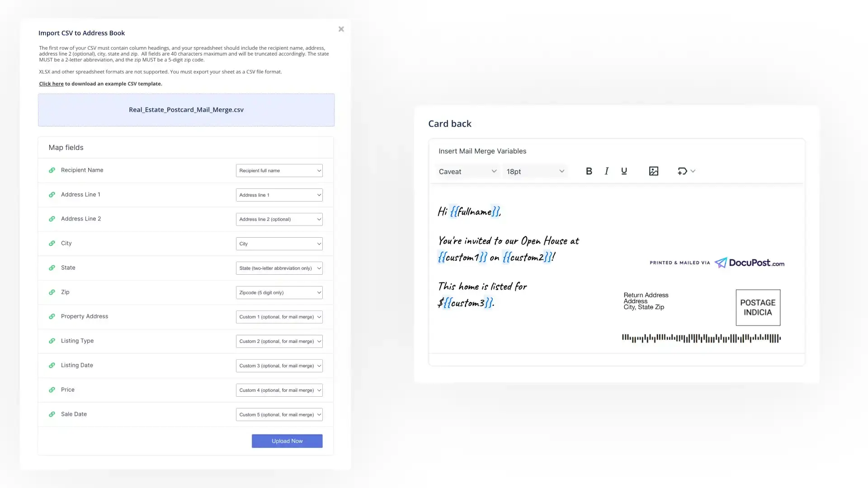
Task: Click the Return Address block on card
Action: [x=646, y=301]
